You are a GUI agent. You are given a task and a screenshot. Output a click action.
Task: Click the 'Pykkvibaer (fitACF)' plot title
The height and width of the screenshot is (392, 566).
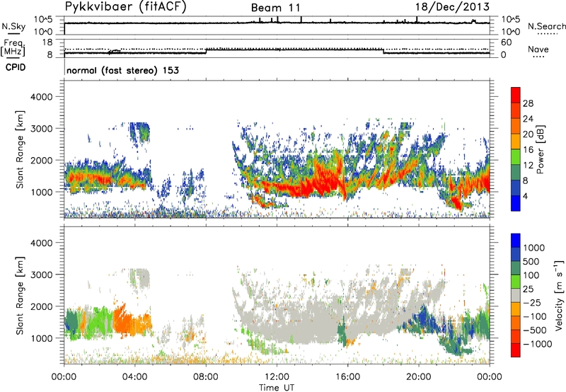click(x=126, y=7)
